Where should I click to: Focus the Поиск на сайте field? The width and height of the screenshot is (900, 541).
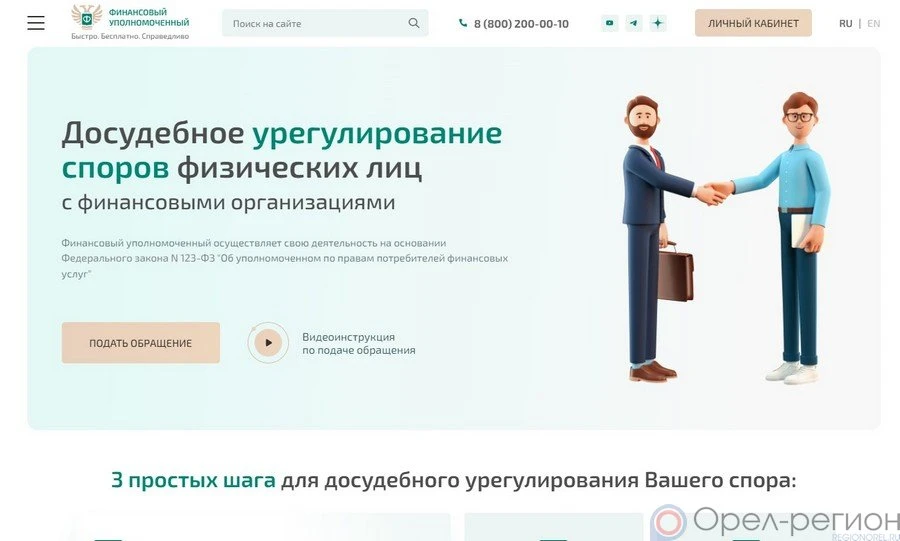325,23
